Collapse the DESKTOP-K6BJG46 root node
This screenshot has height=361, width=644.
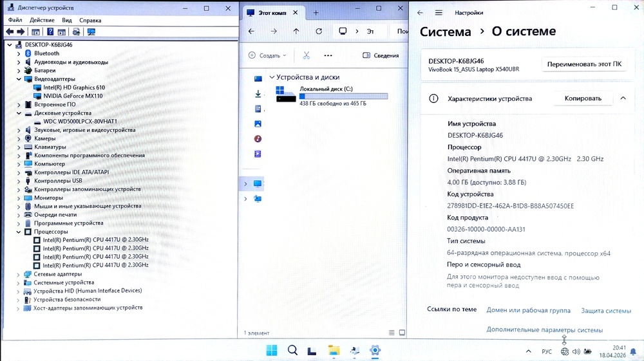[10, 44]
